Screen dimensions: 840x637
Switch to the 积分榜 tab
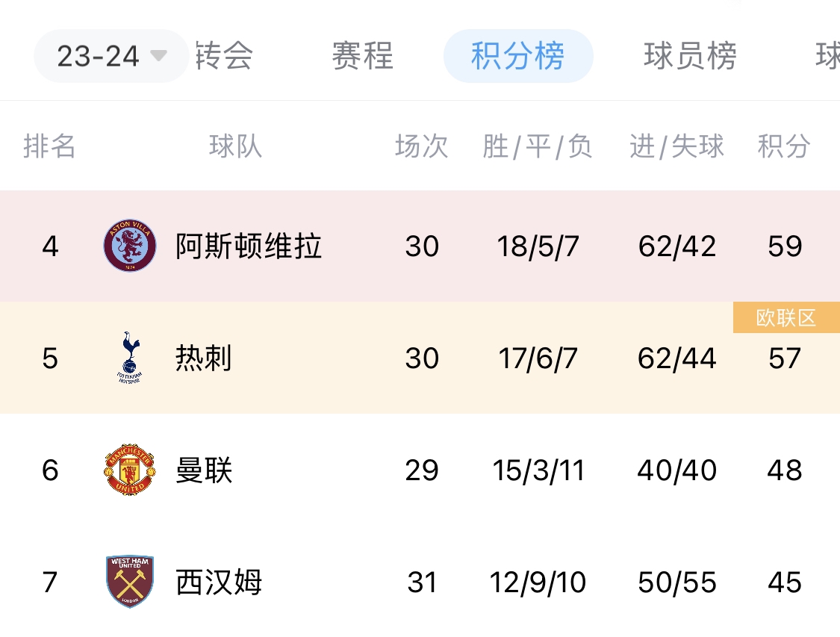[x=518, y=55]
